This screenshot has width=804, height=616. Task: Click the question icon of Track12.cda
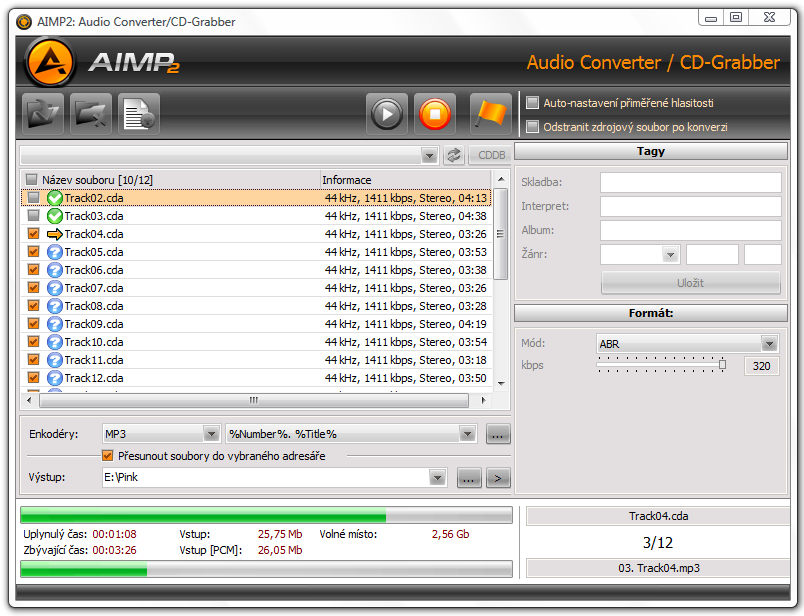click(x=54, y=378)
